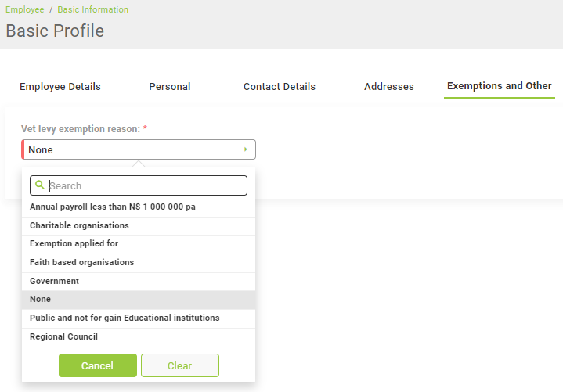Click the Clear button
This screenshot has height=392, width=563.
click(x=179, y=365)
